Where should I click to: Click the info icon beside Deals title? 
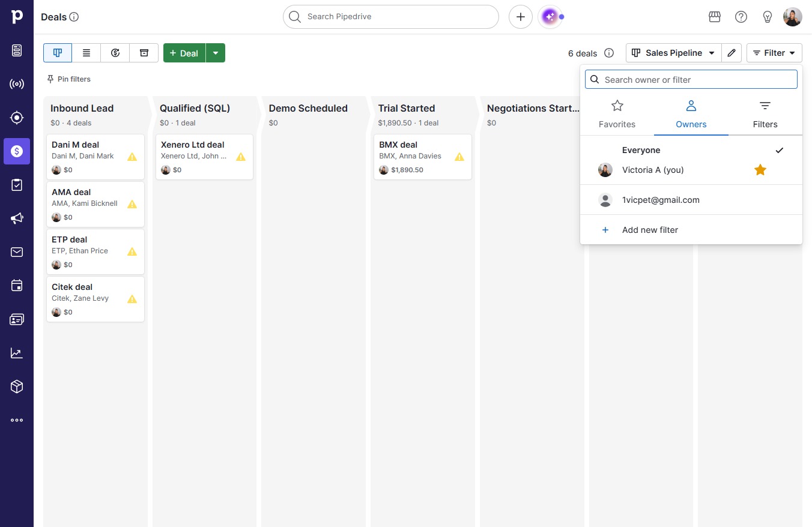point(74,17)
